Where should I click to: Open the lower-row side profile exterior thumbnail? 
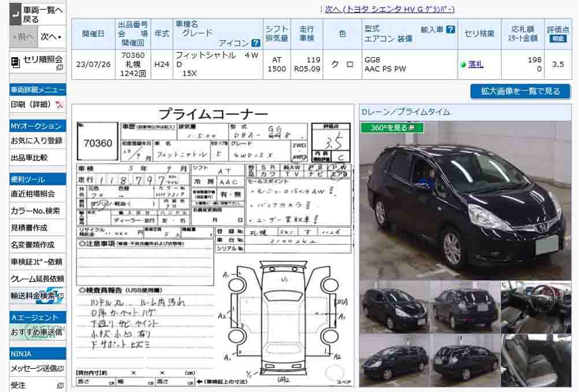click(395, 360)
